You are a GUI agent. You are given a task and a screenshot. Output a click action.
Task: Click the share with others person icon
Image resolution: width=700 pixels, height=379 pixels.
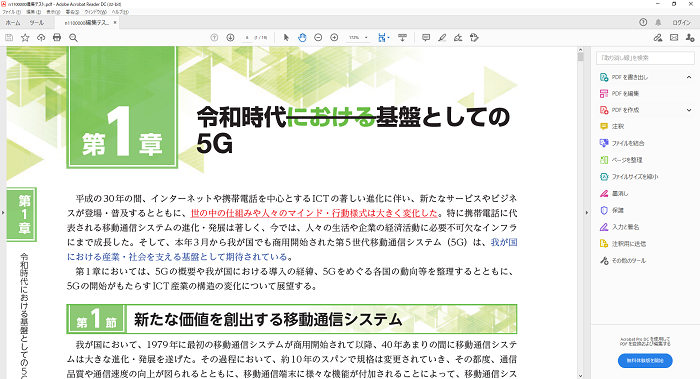pos(690,38)
